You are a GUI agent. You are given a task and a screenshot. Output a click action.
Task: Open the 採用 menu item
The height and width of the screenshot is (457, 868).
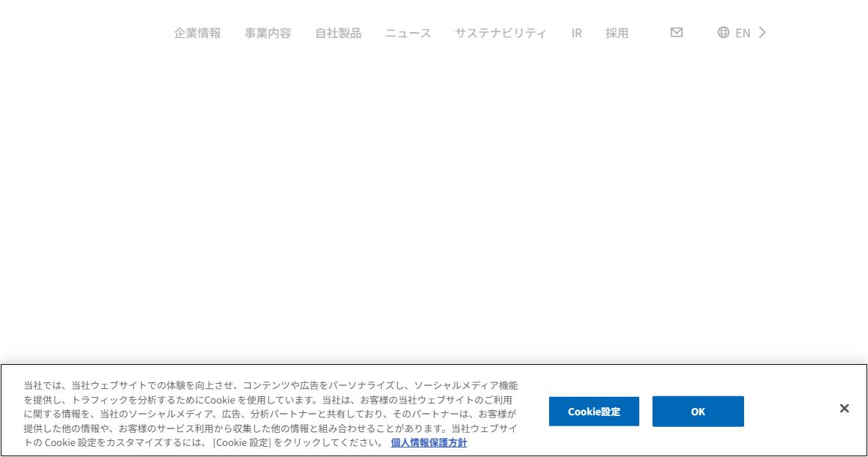tap(617, 33)
